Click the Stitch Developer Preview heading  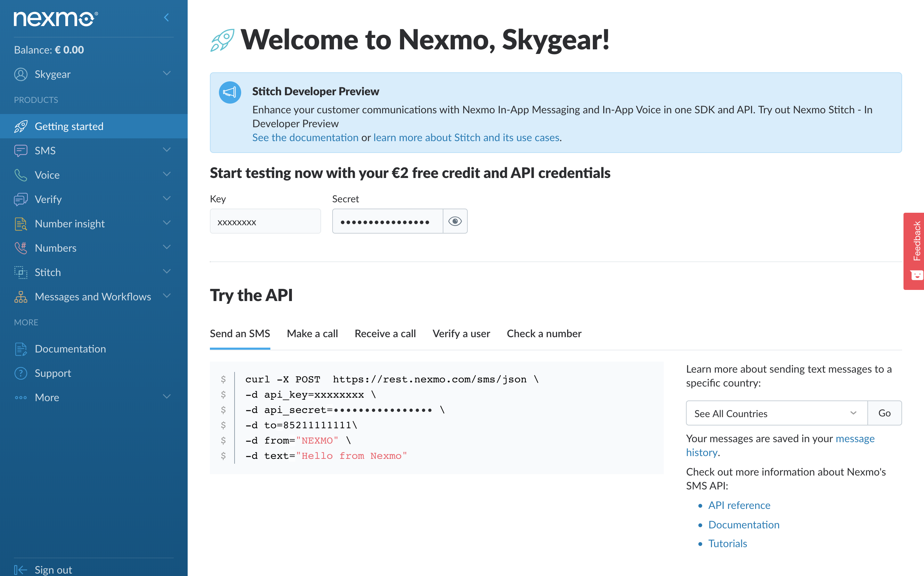(316, 91)
